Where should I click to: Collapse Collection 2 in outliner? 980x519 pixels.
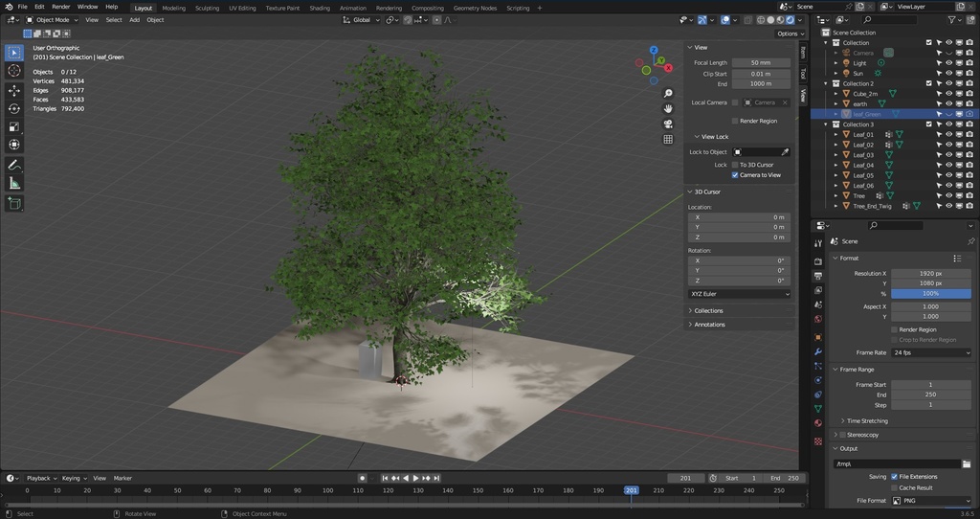tap(826, 83)
